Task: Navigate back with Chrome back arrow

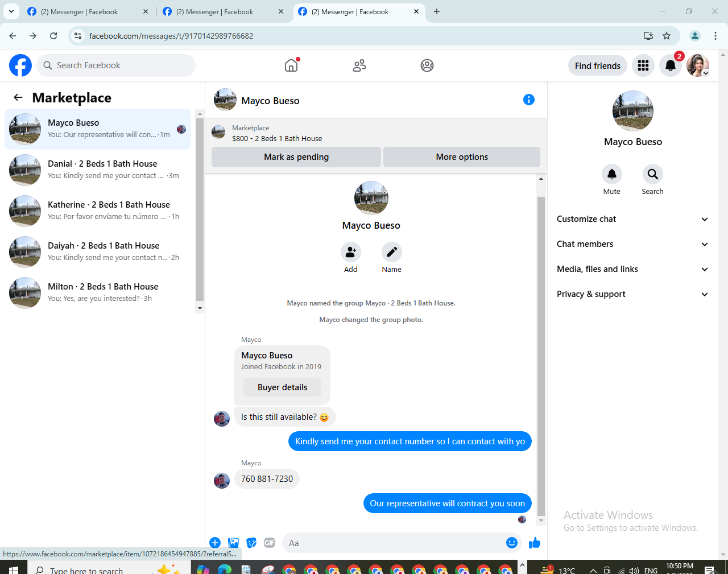Action: point(13,36)
